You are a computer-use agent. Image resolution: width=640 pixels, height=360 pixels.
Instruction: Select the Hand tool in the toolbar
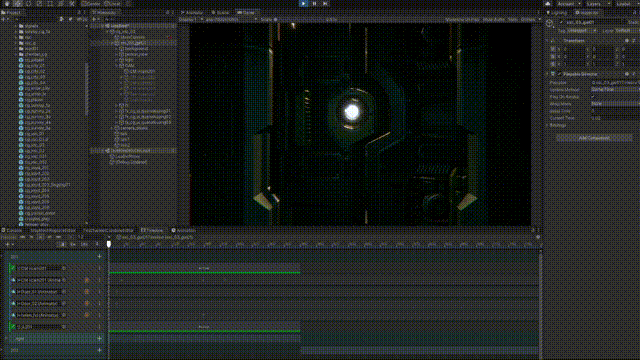(7, 3)
